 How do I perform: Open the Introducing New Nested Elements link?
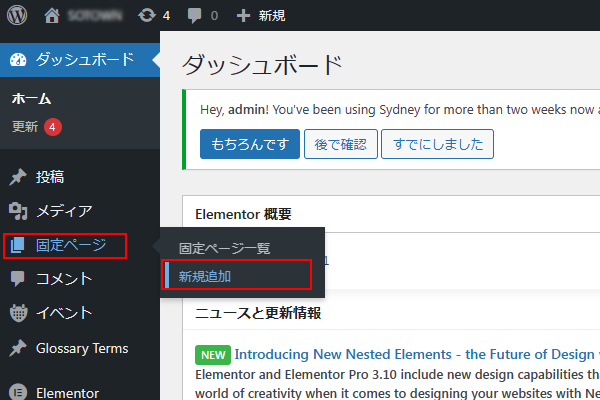[x=417, y=354]
